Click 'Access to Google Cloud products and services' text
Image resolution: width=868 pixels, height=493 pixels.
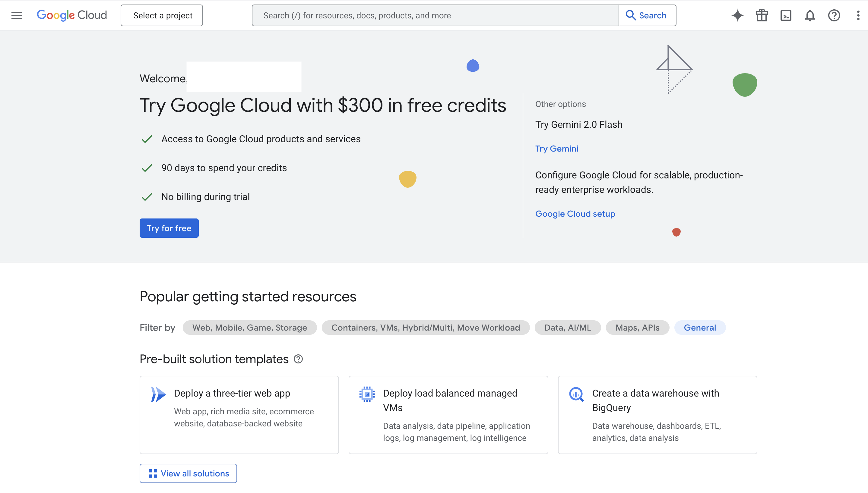pos(261,139)
